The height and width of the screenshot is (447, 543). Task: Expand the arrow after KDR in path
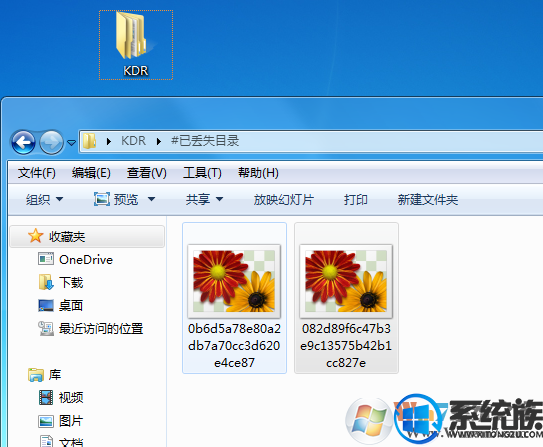pos(159,141)
